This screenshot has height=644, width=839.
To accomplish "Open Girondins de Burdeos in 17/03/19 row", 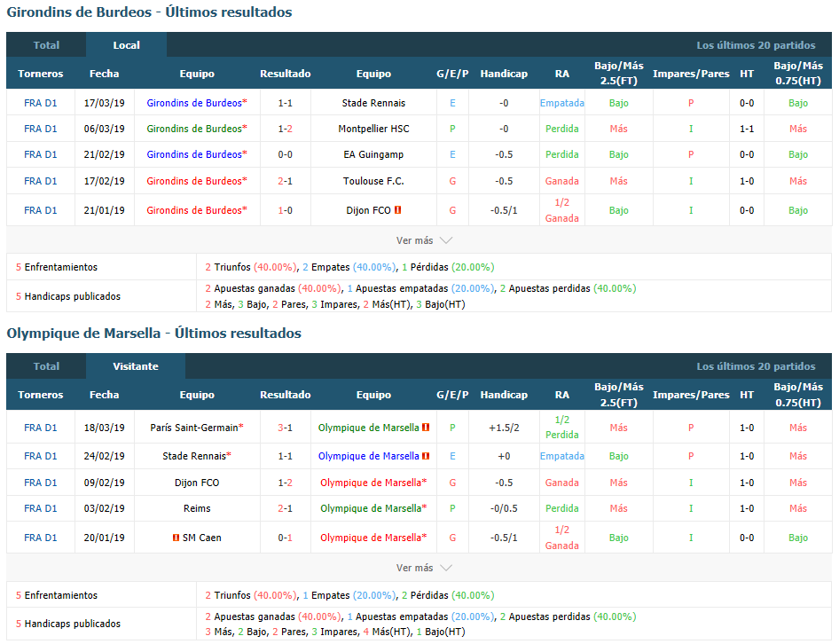I will coord(196,103).
